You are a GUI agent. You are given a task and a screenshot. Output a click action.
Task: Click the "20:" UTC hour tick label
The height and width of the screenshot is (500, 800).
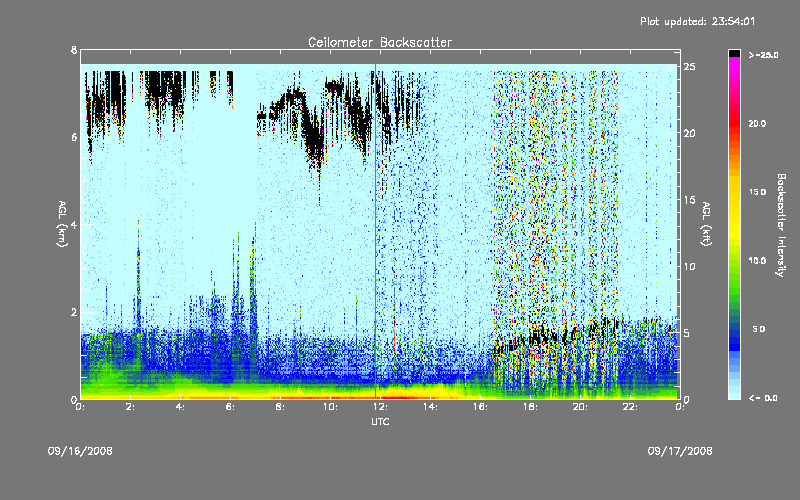coord(581,407)
